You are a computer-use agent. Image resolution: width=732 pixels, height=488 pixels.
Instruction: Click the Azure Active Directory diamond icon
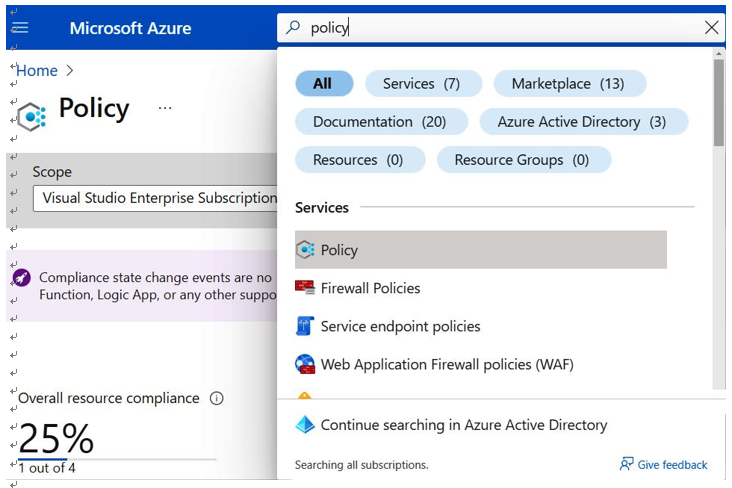305,424
